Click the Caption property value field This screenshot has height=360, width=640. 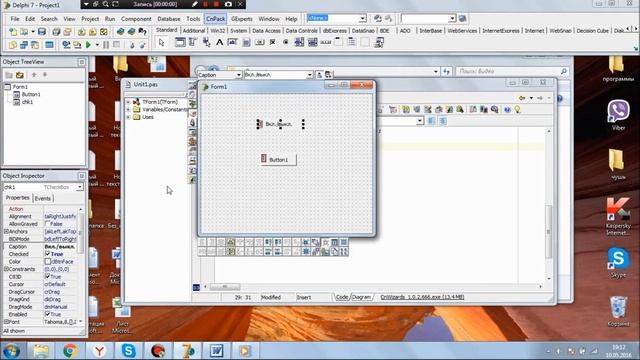61,247
